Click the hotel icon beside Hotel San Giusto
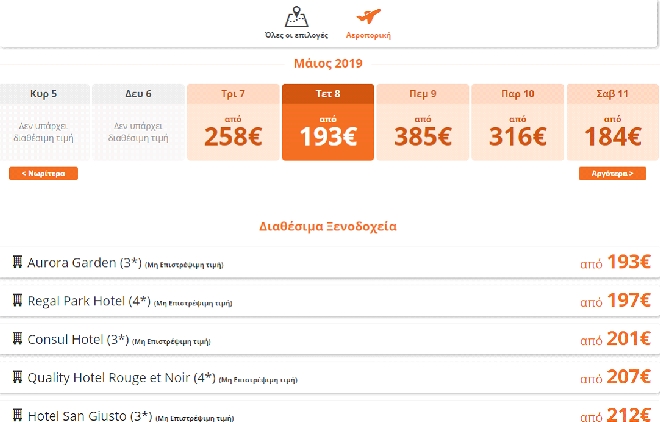 (17, 414)
